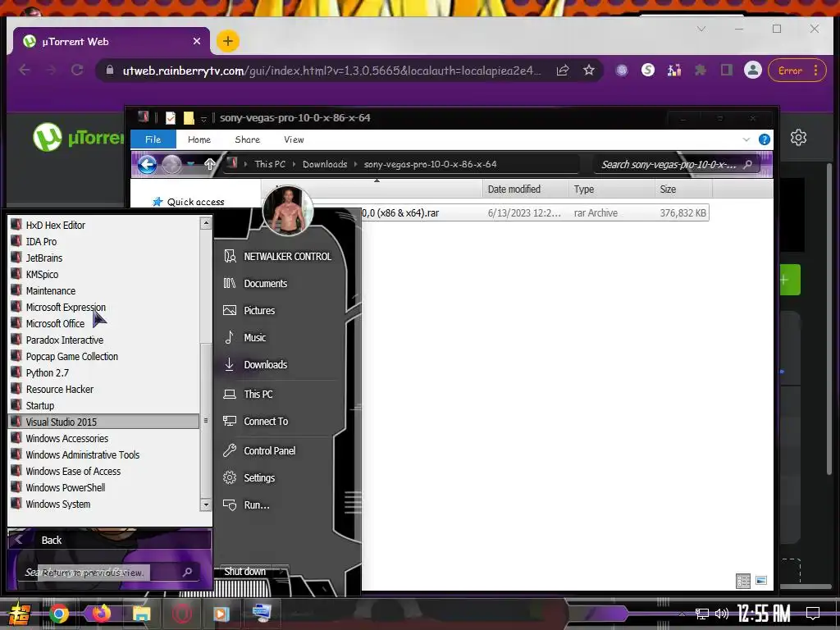The image size is (840, 630).
Task: Click the Shut down button
Action: point(244,572)
